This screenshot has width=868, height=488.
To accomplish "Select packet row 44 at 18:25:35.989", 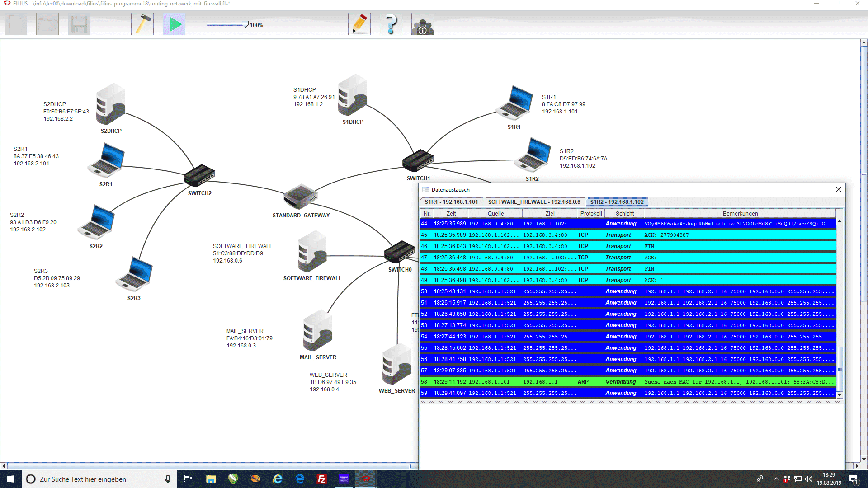I will (628, 224).
